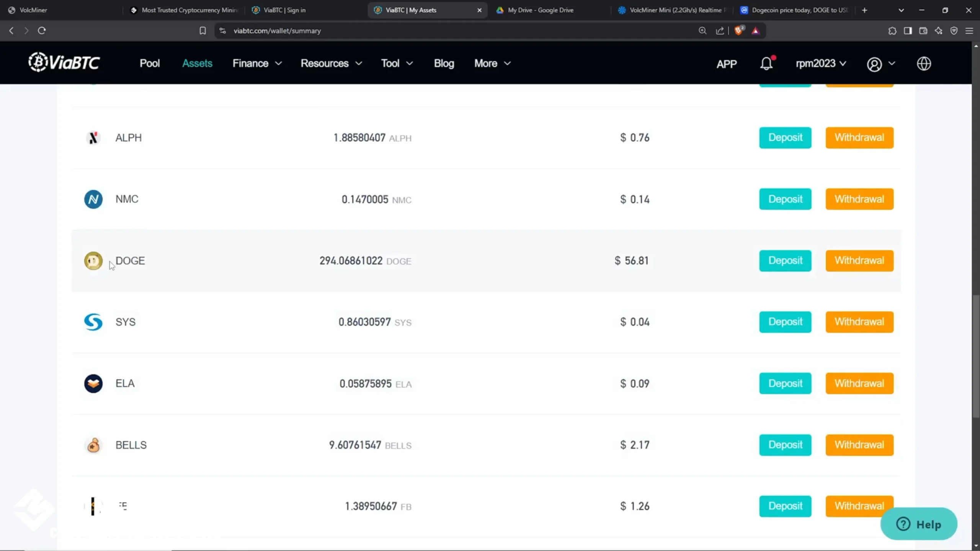This screenshot has width=980, height=551.
Task: Reload the page in browser toolbar
Action: click(x=42, y=31)
